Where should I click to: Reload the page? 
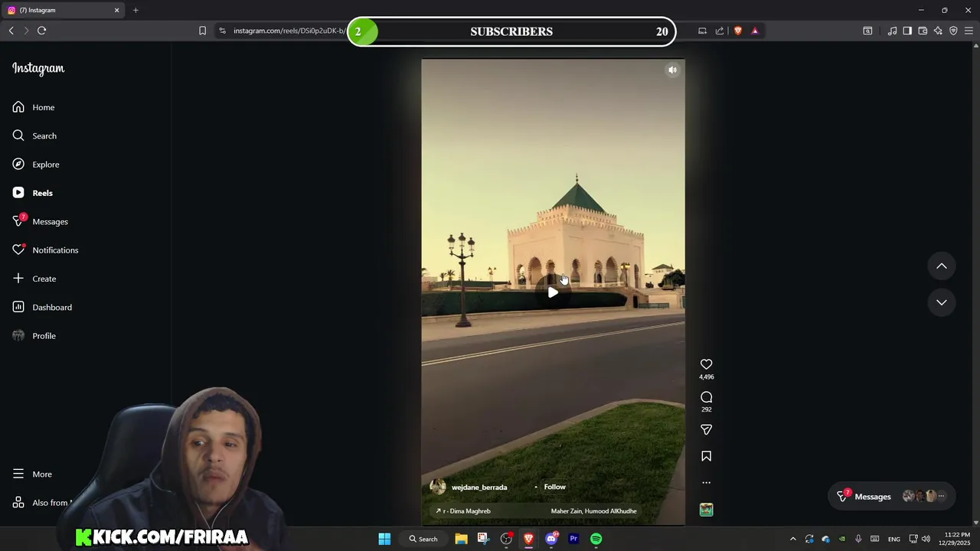point(42,31)
